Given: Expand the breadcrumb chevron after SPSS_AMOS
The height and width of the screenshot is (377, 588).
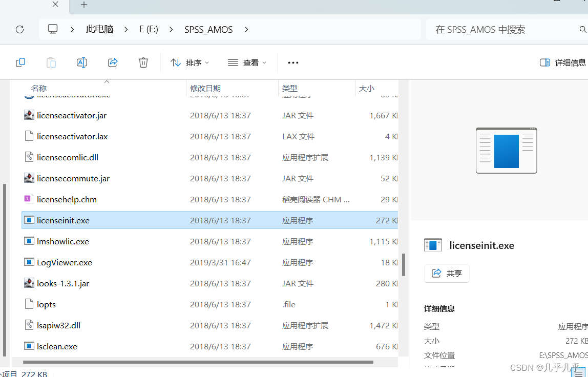Looking at the screenshot, I should click(x=246, y=29).
